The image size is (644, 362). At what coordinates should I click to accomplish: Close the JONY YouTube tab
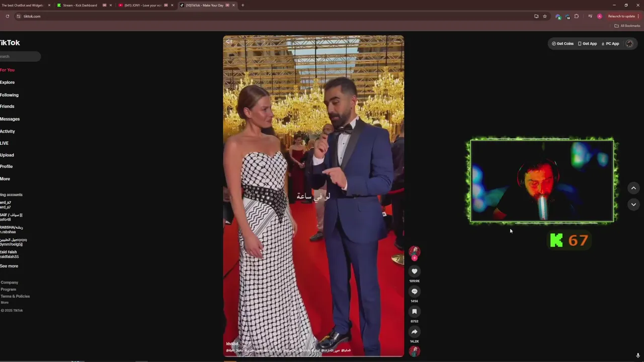point(172,5)
